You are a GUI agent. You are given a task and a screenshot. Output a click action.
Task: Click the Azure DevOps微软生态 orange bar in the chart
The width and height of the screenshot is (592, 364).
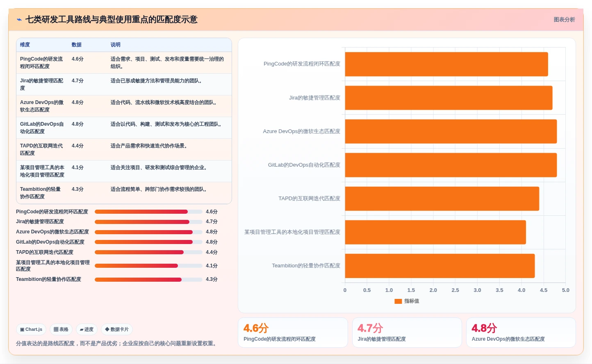coord(451,131)
